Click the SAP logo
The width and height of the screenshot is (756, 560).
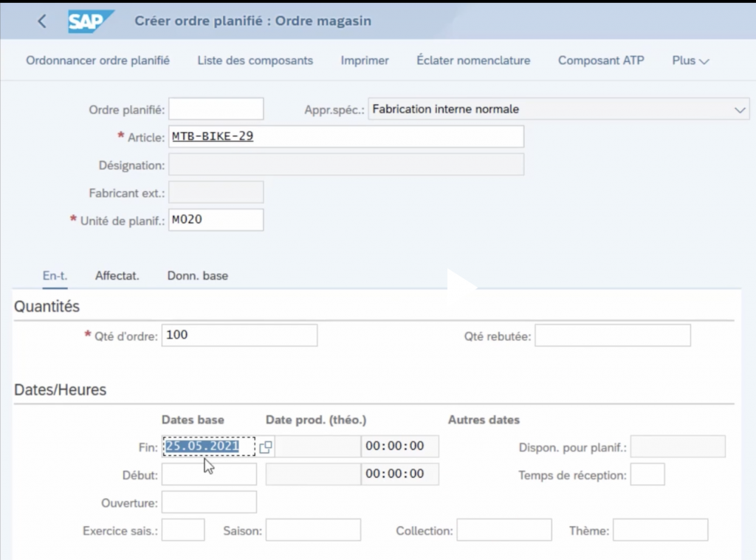91,21
